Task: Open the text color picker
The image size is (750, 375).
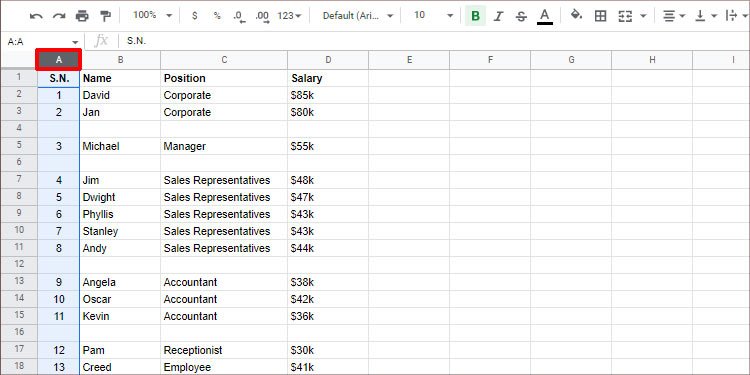Action: (x=545, y=16)
